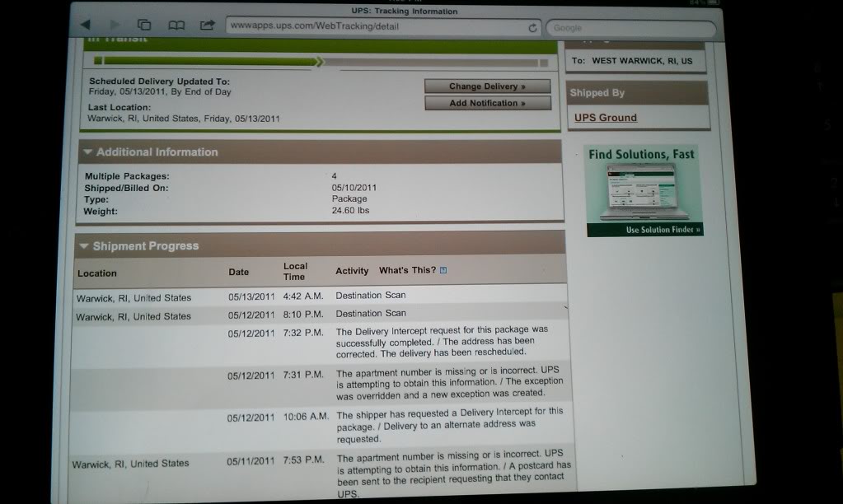843x504 pixels.
Task: Click the What's This? label
Action: tap(407, 270)
